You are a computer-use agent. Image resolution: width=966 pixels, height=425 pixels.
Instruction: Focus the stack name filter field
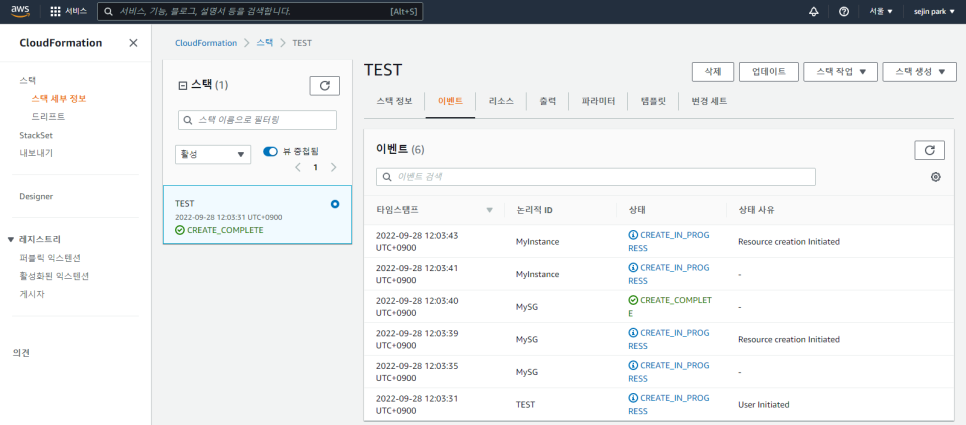point(258,120)
